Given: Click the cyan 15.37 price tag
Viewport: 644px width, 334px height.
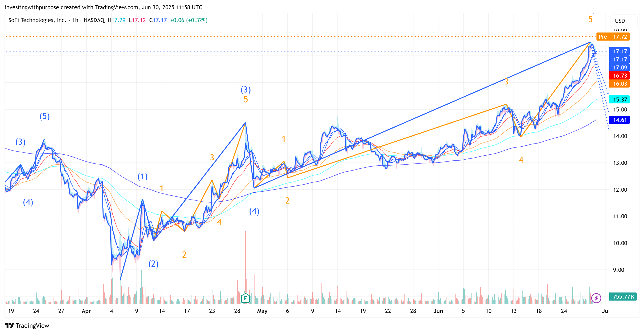Looking at the screenshot, I should tap(620, 100).
